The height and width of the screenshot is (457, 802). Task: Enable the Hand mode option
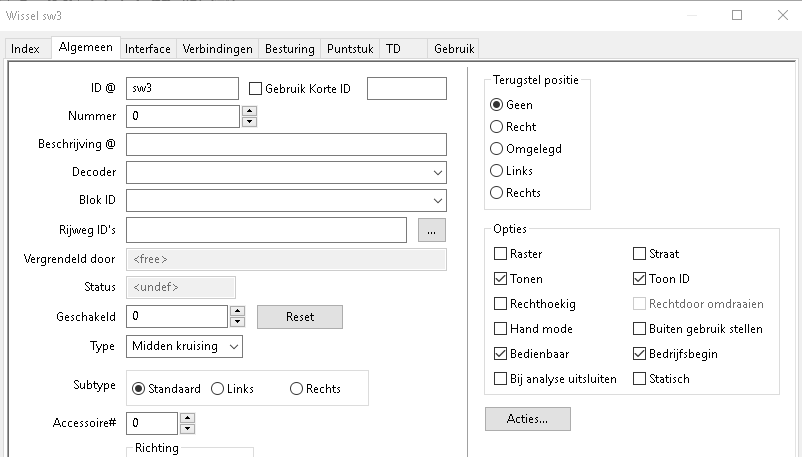tap(501, 329)
